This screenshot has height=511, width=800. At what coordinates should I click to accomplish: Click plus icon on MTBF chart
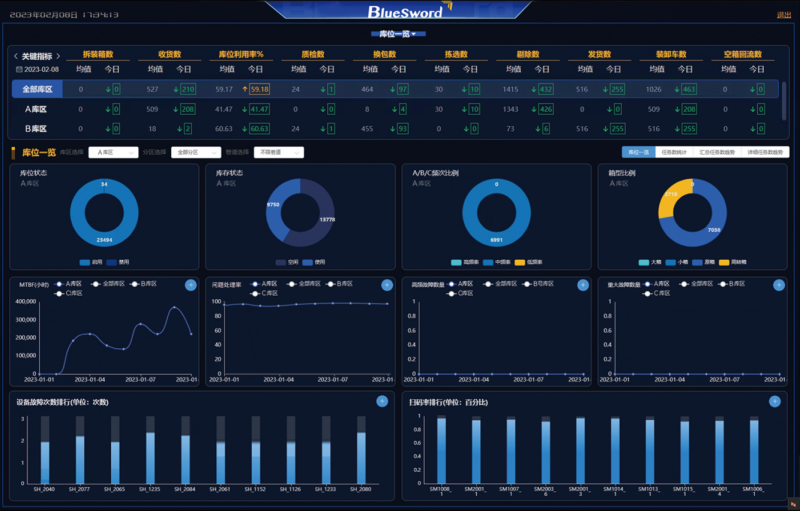[190, 285]
